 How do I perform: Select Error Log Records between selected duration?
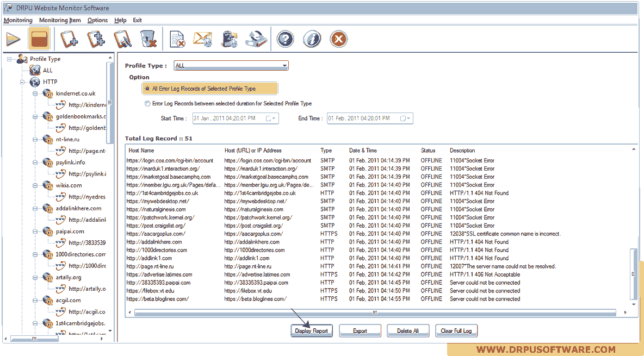147,103
